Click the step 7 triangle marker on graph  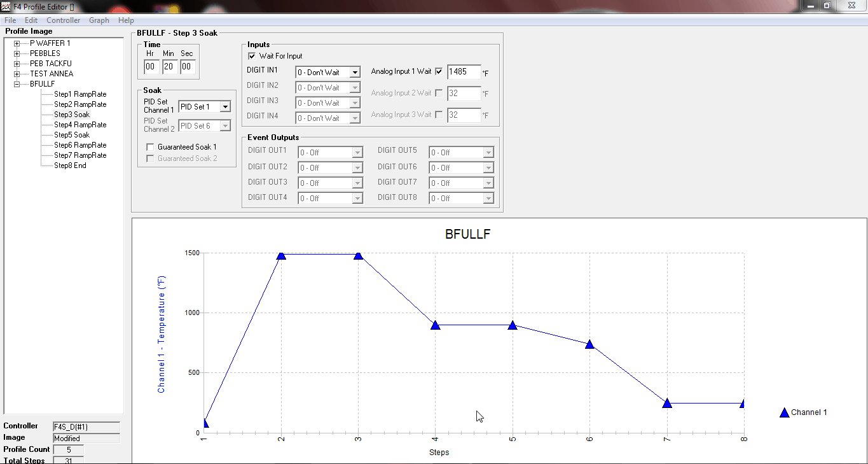pyautogui.click(x=666, y=403)
